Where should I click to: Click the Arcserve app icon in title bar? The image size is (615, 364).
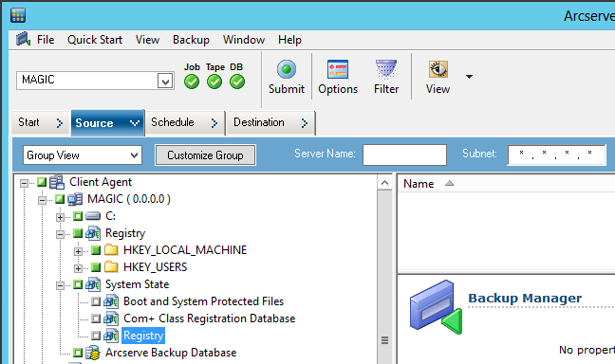point(18,15)
